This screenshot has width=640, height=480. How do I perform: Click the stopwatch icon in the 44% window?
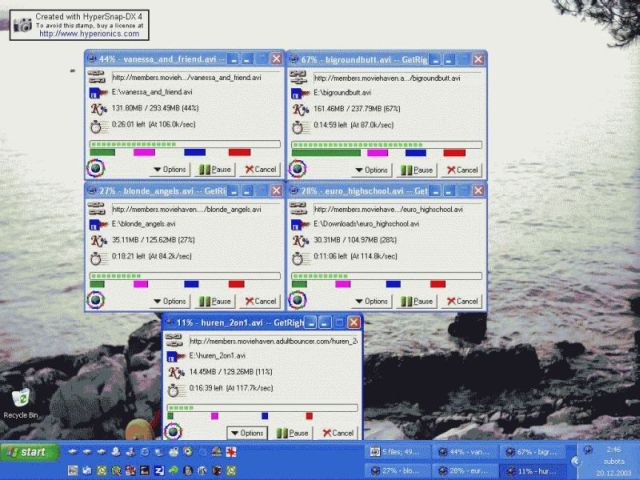(x=96, y=126)
